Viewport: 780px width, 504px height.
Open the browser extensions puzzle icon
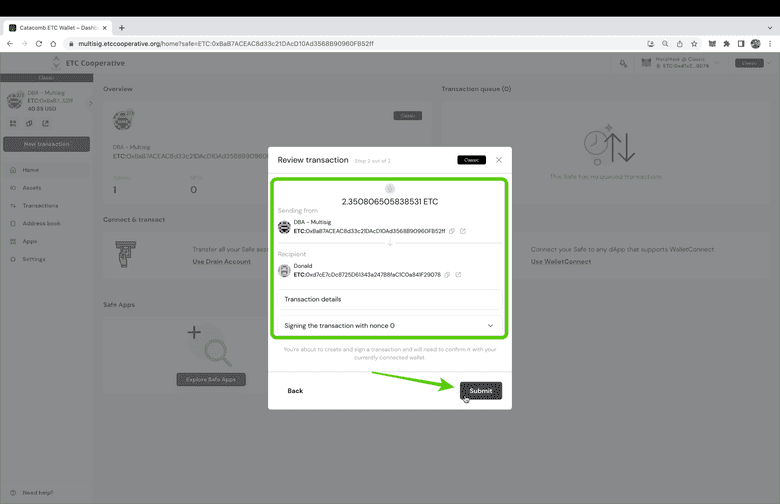point(726,44)
